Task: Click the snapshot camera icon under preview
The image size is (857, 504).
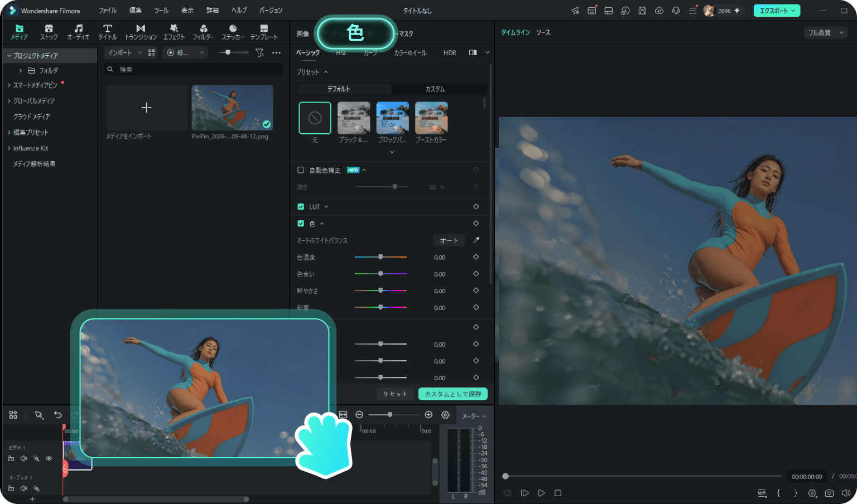Action: [x=830, y=493]
